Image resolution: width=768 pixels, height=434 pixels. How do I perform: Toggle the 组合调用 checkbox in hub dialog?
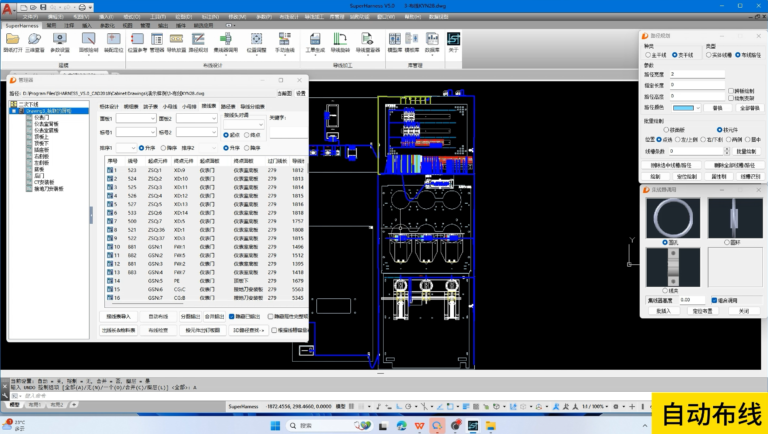714,300
